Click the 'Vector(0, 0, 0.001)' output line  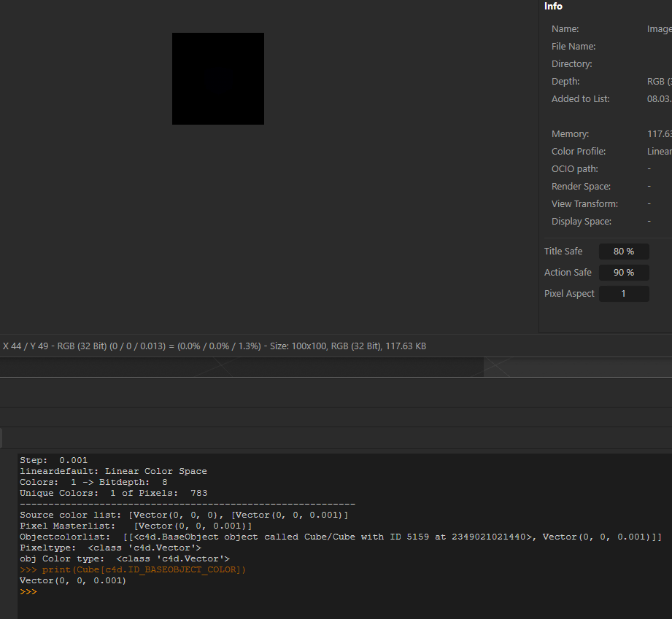point(73,580)
